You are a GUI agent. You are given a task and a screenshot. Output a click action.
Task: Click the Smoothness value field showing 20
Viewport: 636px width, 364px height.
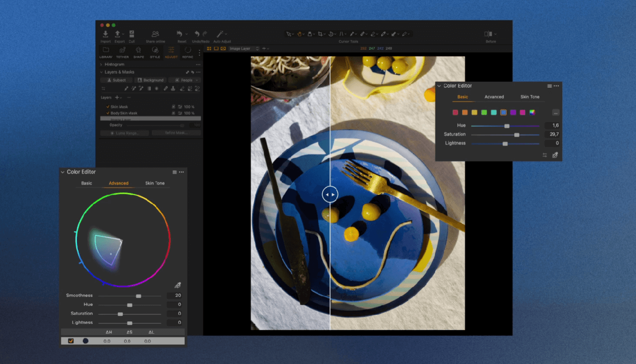pyautogui.click(x=174, y=296)
